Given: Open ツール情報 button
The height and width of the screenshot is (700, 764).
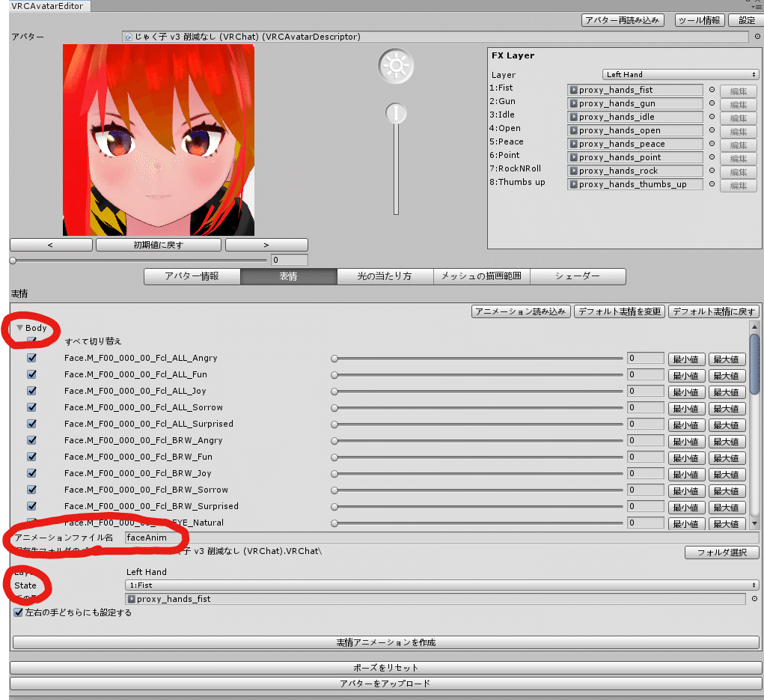Looking at the screenshot, I should click(x=700, y=20).
